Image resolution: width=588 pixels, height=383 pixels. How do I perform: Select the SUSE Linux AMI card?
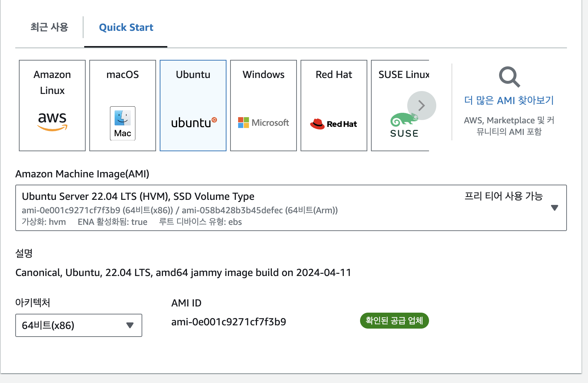[400, 106]
